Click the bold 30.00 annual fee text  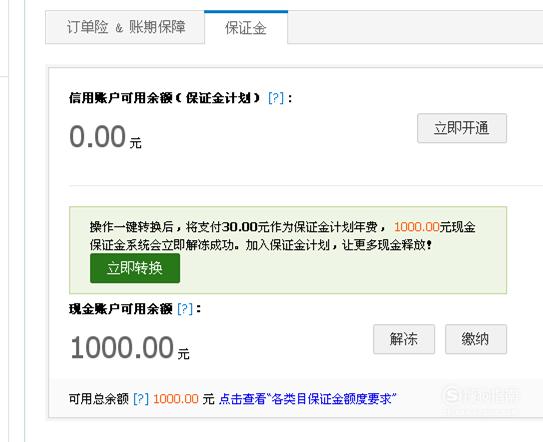click(x=240, y=227)
